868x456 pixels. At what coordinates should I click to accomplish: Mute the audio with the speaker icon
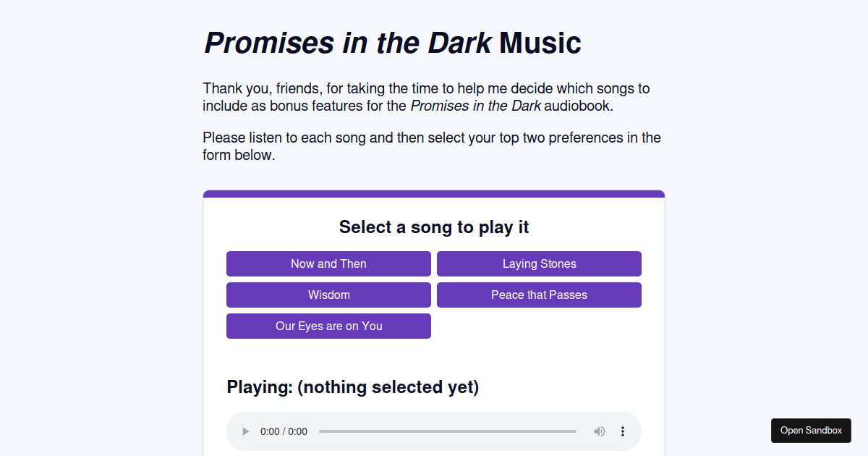coord(599,431)
